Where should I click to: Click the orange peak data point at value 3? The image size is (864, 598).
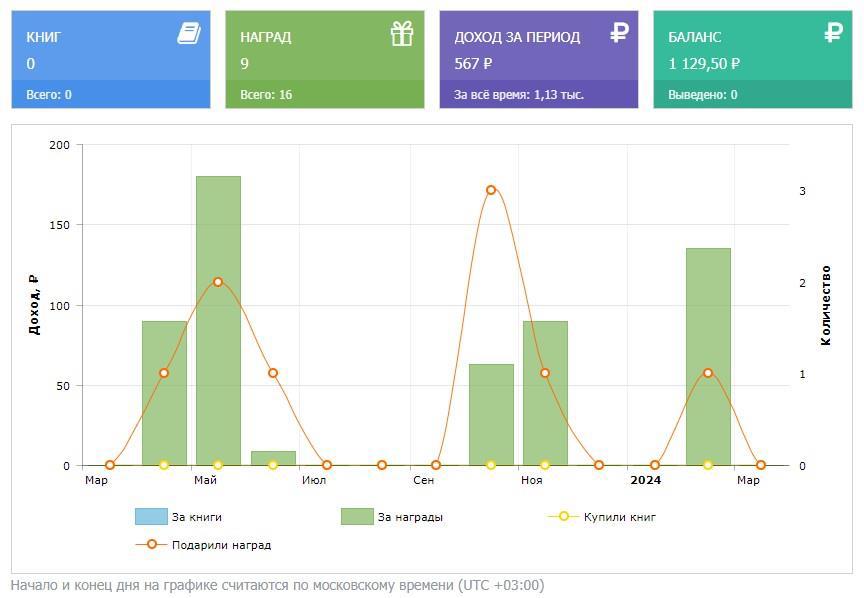pos(491,190)
